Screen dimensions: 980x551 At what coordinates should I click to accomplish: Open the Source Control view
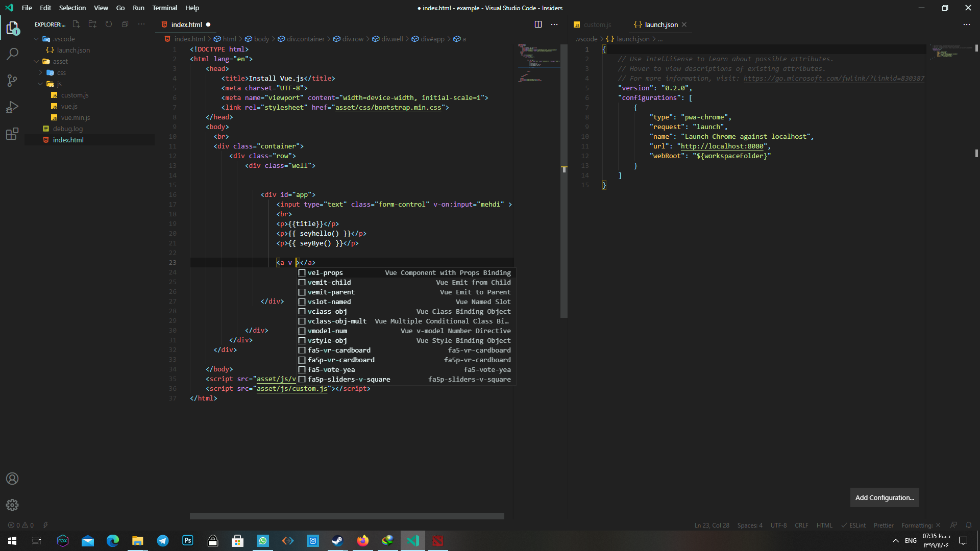click(12, 81)
